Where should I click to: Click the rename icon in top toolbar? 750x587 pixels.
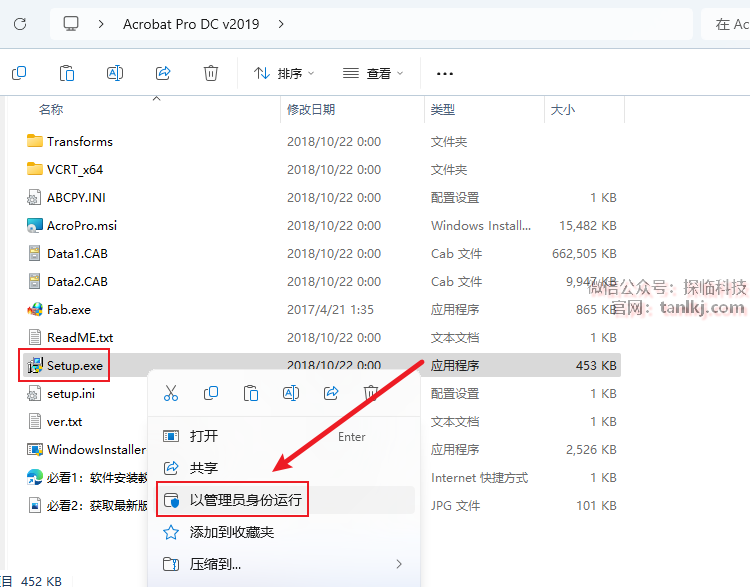[115, 73]
